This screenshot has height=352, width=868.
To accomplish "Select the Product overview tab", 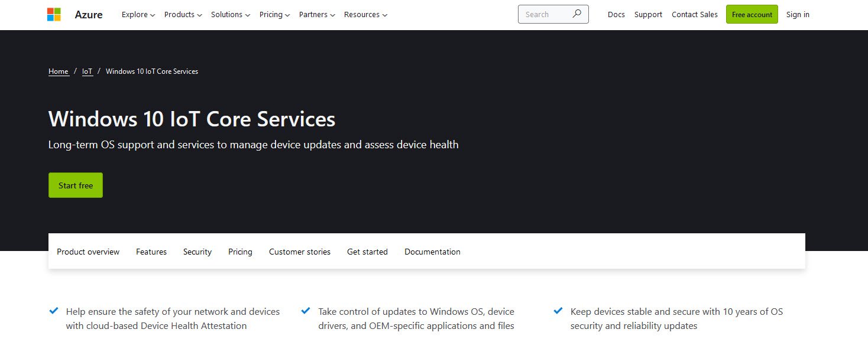I will coord(88,252).
